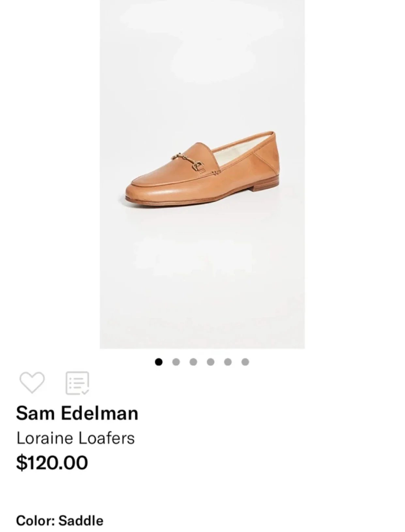Go to the second image dot

(x=176, y=362)
